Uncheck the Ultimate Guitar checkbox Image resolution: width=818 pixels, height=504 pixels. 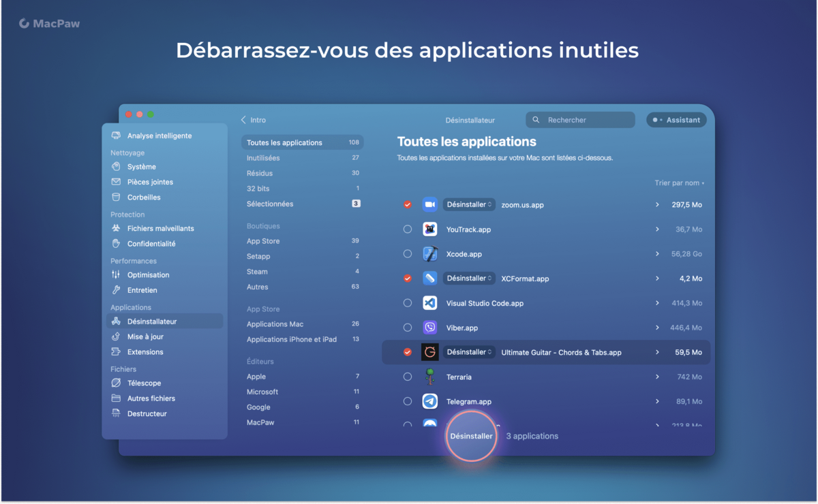point(408,352)
